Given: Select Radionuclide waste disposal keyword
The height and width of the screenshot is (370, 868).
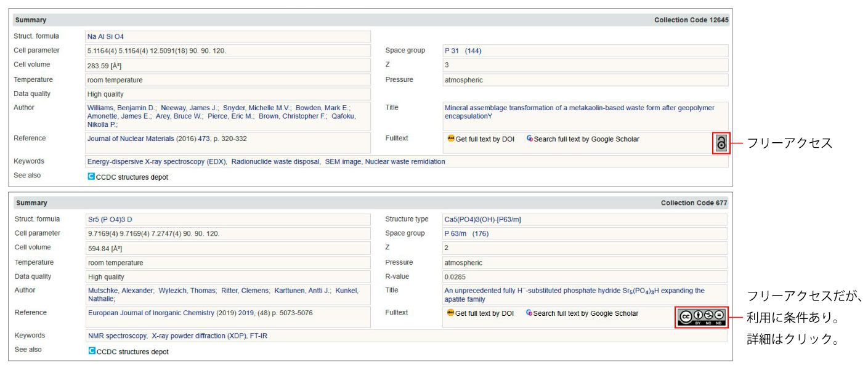Looking at the screenshot, I should (x=275, y=162).
